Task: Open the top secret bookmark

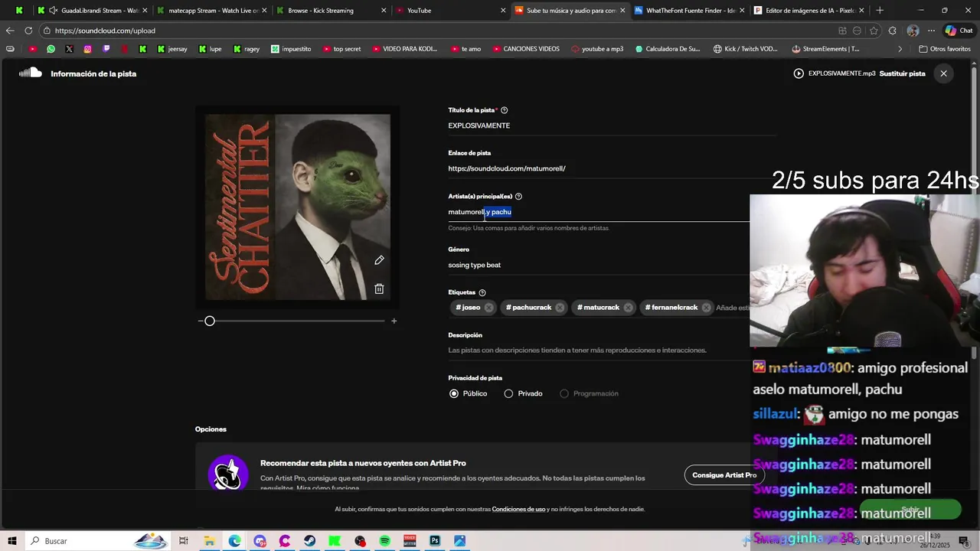Action: tap(341, 49)
